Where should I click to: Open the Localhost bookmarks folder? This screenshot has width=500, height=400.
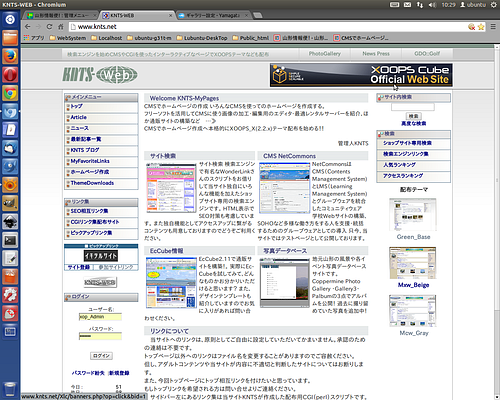tap(106, 38)
